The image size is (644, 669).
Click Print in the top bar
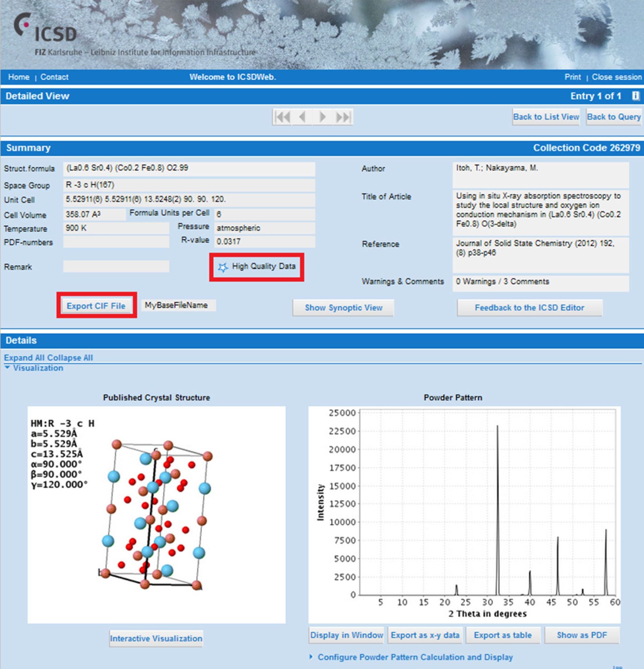pos(573,77)
